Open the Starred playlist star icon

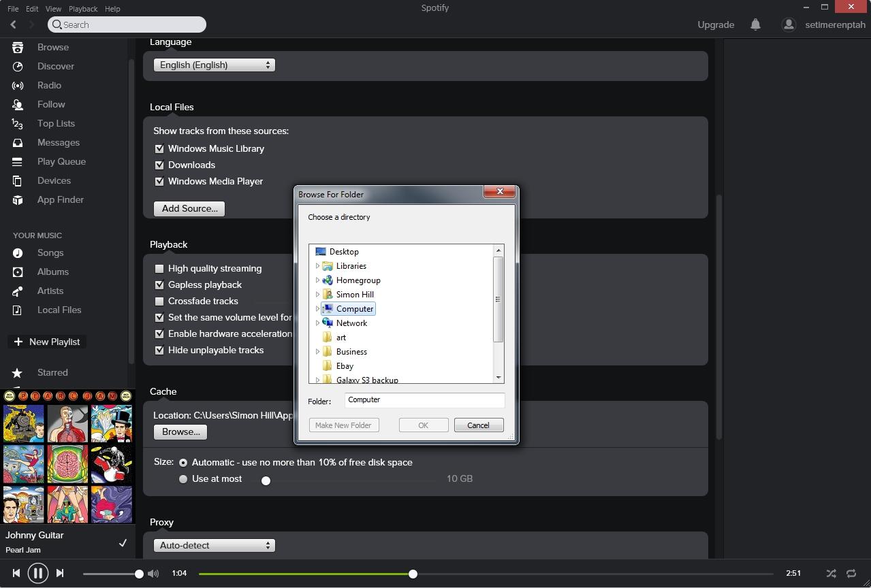tap(18, 372)
